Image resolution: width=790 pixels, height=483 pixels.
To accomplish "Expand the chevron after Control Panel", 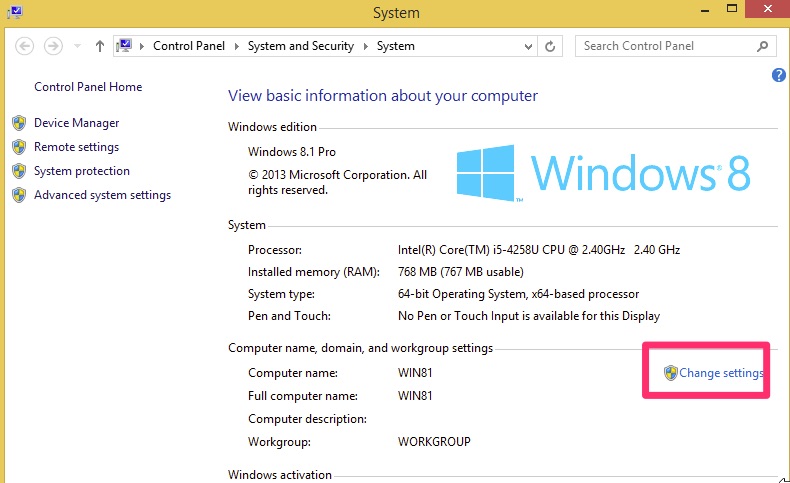I will 237,46.
